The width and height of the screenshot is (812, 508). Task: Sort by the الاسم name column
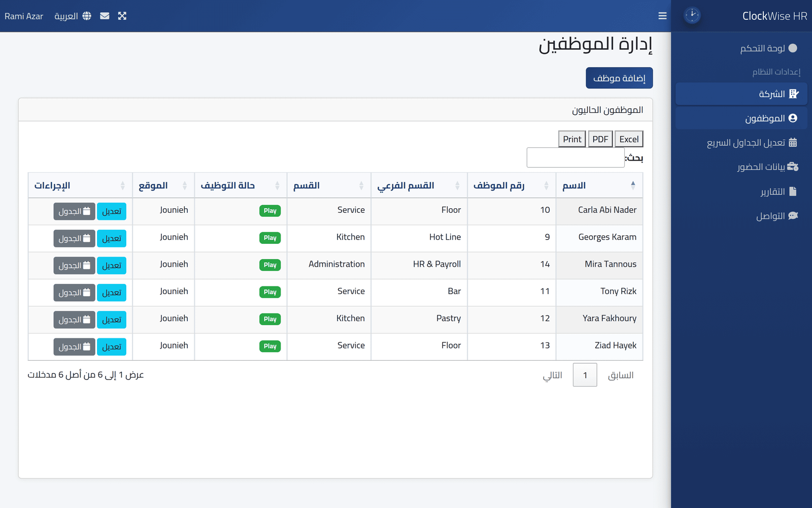(x=599, y=185)
